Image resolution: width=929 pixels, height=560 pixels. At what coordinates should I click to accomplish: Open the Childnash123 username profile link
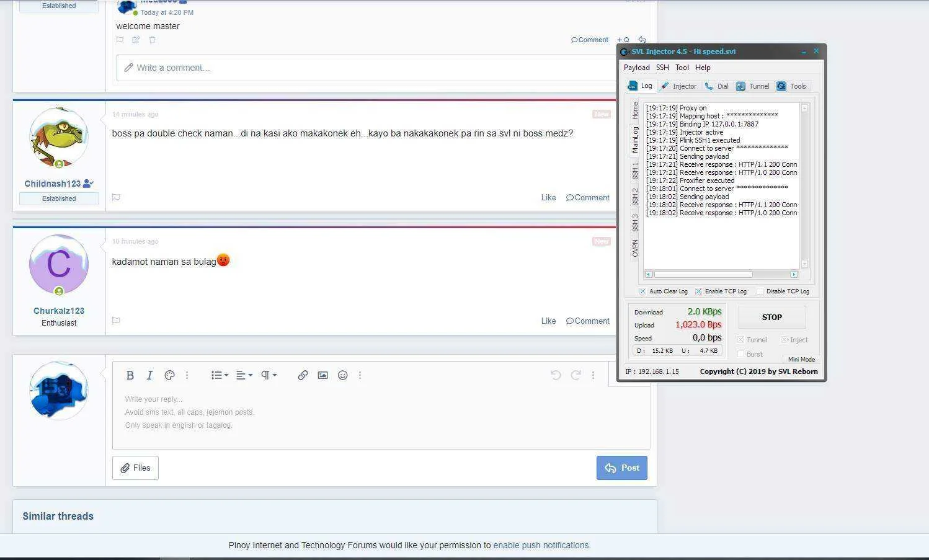53,184
